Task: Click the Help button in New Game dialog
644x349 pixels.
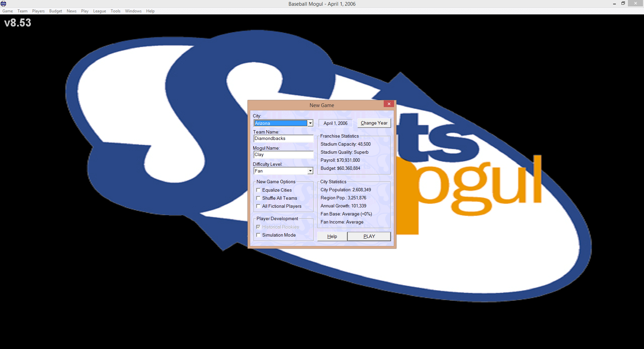Action: pos(332,236)
